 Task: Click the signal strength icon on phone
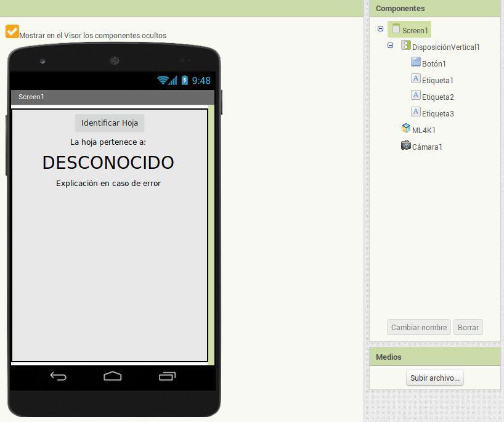coord(173,80)
